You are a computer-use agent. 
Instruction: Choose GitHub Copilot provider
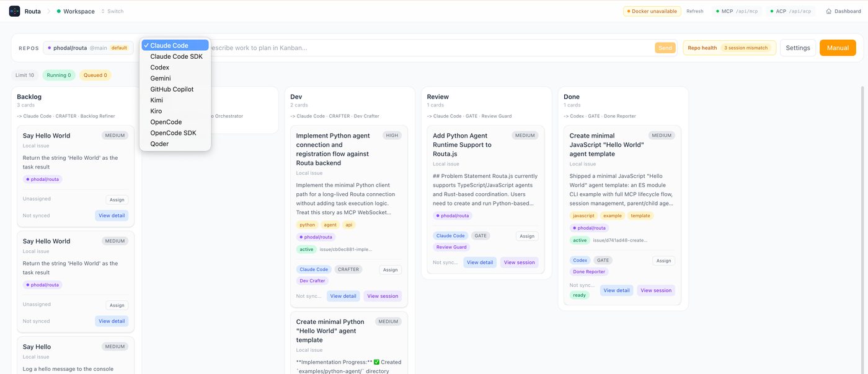point(175,89)
